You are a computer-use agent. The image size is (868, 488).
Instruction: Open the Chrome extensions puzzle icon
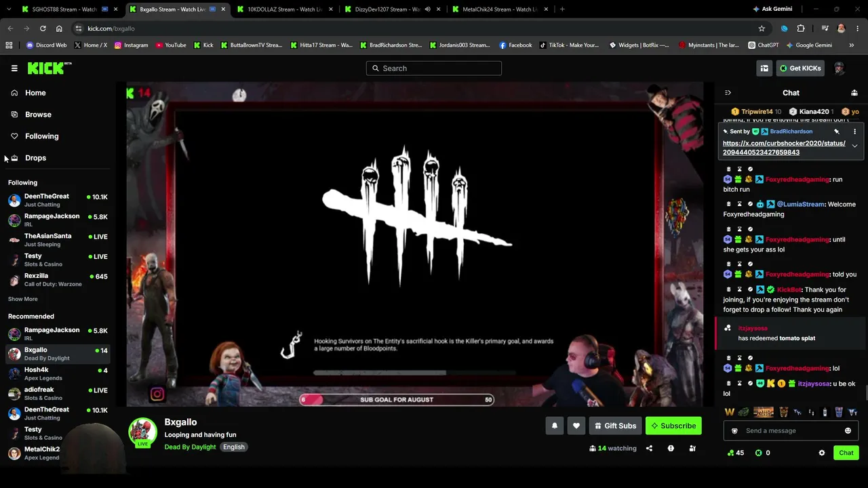point(801,28)
